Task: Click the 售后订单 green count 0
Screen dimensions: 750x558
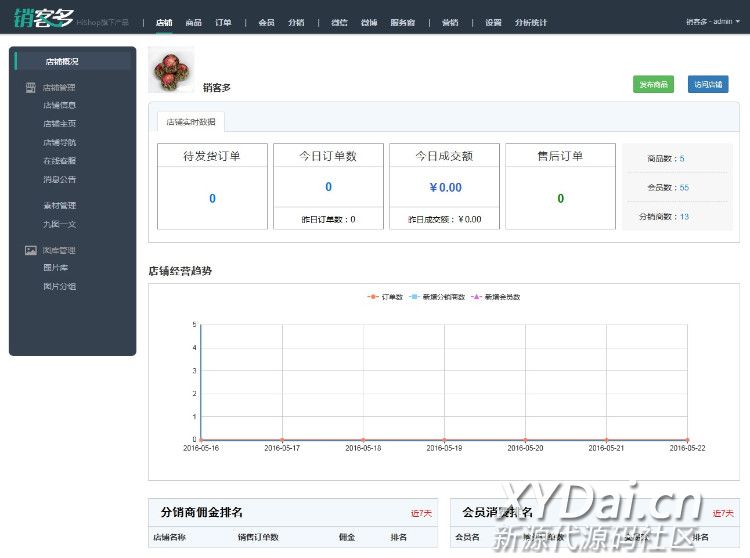Action: point(561,198)
